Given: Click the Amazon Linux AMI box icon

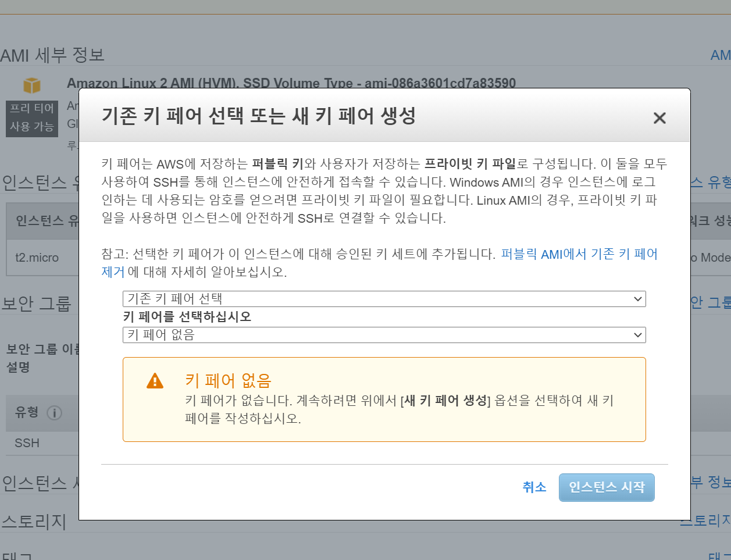Looking at the screenshot, I should [32, 85].
